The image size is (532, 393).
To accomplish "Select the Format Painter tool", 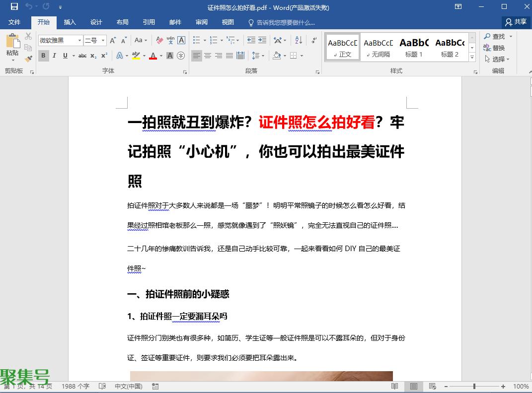I will [28, 58].
